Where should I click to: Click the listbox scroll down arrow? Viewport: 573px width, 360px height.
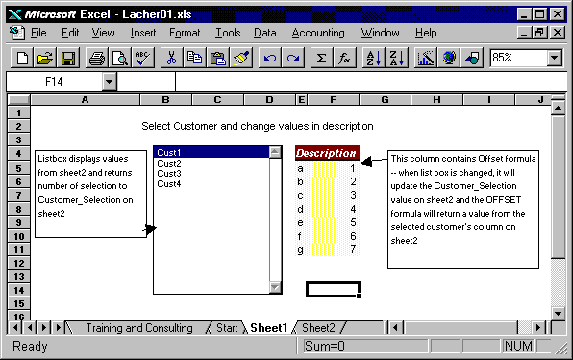coord(275,288)
